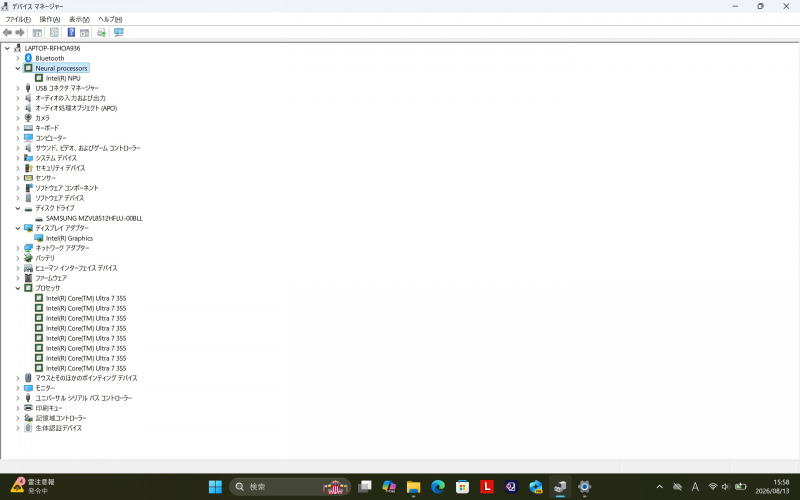Collapse the プロセッサ category
The image size is (800, 500).
coord(18,288)
